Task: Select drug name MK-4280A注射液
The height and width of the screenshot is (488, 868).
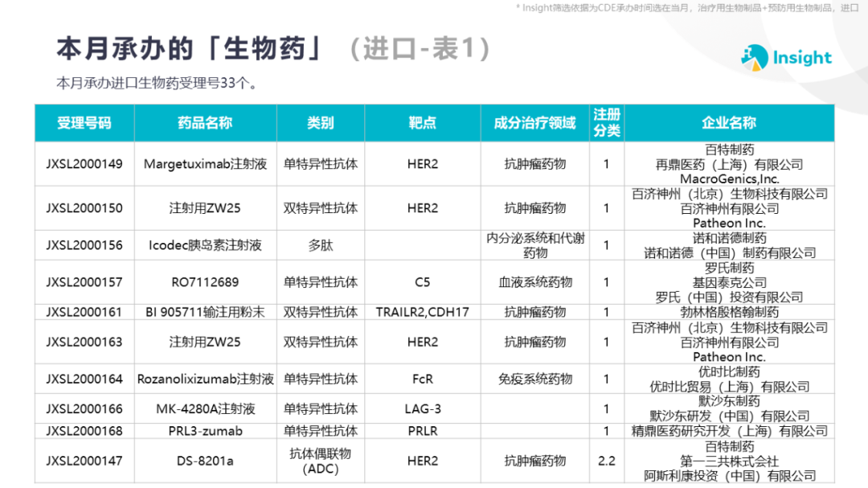Action: [x=206, y=409]
